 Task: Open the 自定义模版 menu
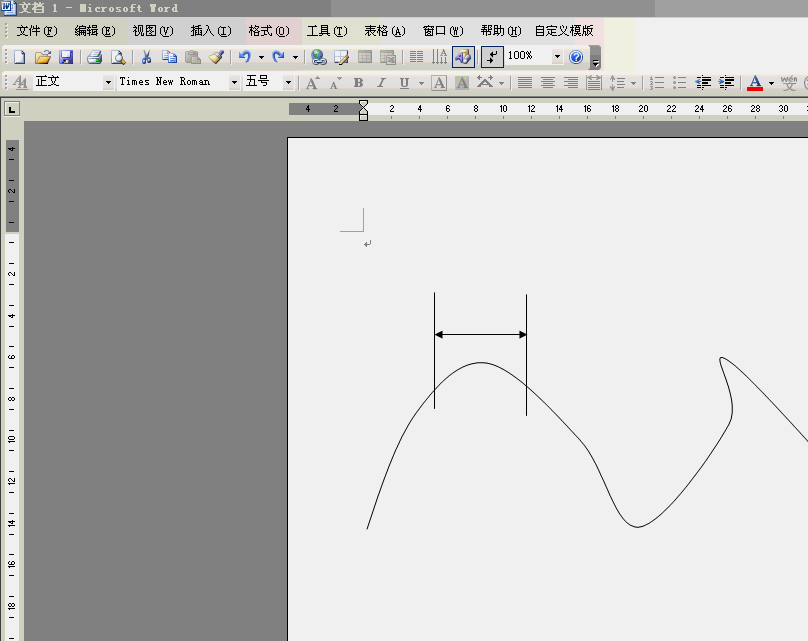[564, 31]
